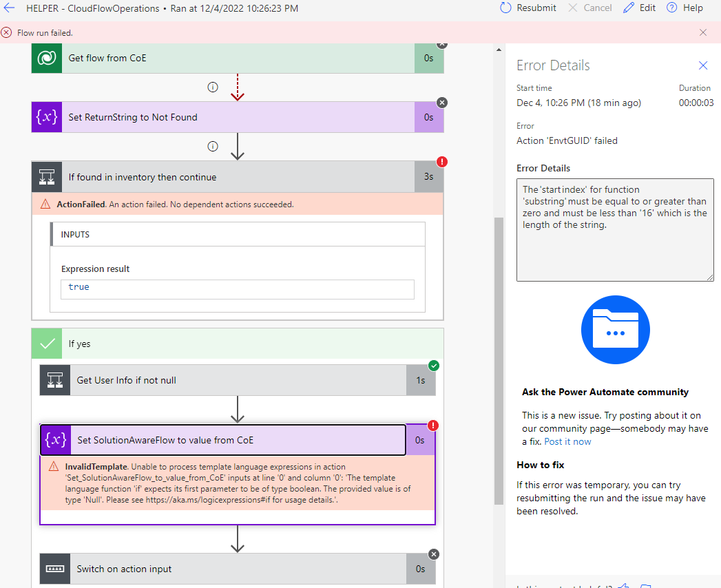Image resolution: width=721 pixels, height=588 pixels.
Task: Expand the "Switch on action input" action
Action: pyautogui.click(x=238, y=568)
